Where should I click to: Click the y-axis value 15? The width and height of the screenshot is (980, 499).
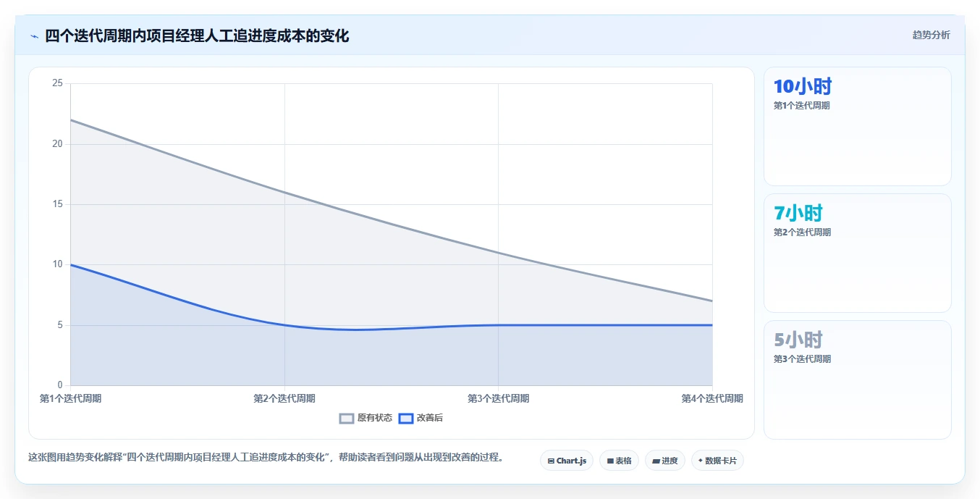coord(58,204)
